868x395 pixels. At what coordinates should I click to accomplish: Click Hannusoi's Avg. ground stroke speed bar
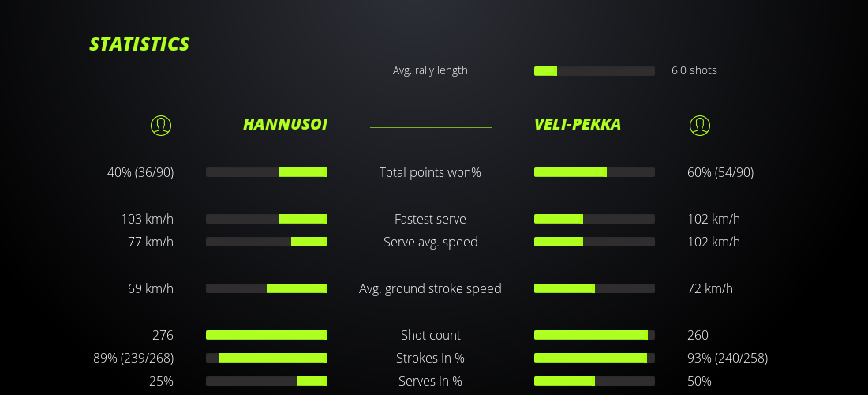(x=267, y=288)
